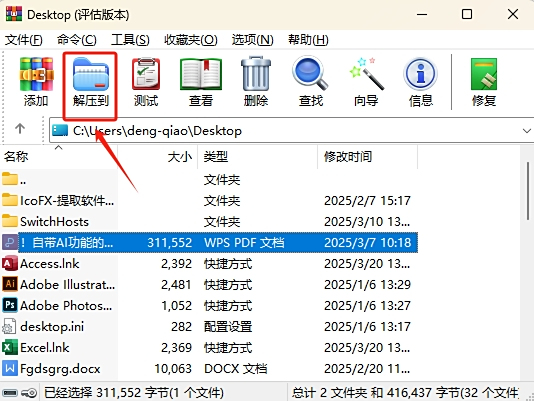The width and height of the screenshot is (534, 401).
Task: Click the drive icon in the address bar
Action: click(60, 130)
